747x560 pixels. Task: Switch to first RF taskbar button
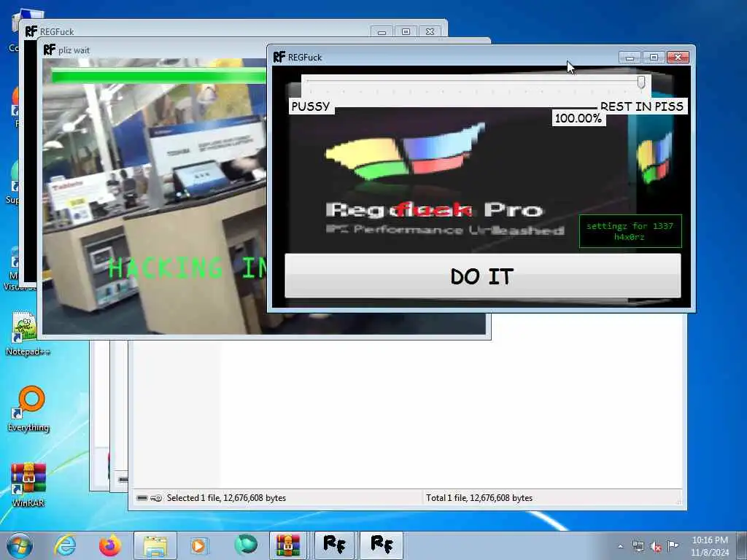(x=334, y=545)
